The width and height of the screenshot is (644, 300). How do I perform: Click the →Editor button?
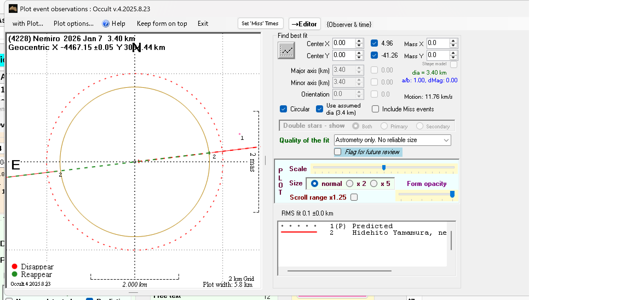tap(304, 24)
